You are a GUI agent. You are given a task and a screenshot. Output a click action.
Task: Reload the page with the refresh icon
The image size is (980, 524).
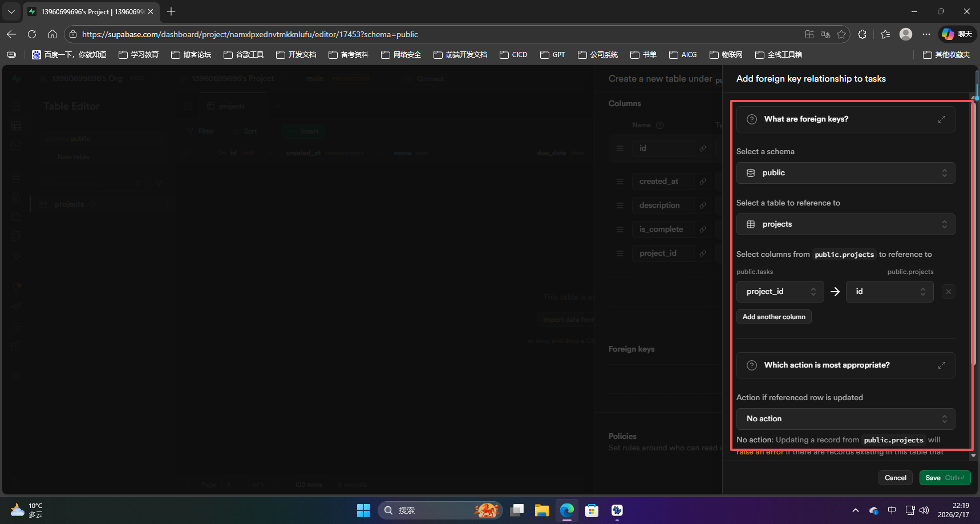(32, 34)
